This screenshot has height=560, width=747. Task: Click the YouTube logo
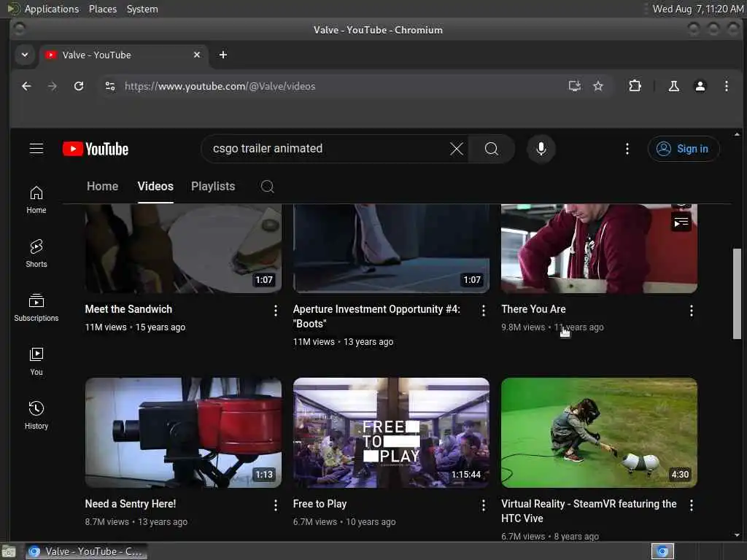pyautogui.click(x=96, y=149)
